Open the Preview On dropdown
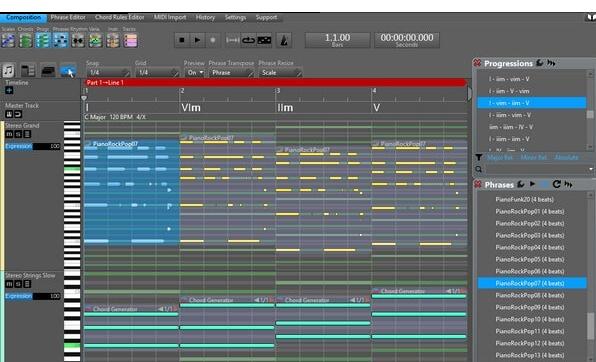 click(x=195, y=72)
